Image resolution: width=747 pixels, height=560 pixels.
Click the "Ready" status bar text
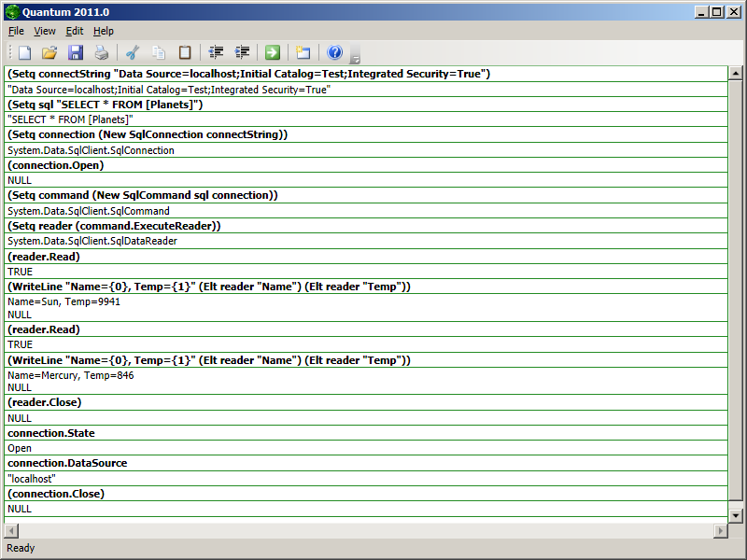coord(21,548)
